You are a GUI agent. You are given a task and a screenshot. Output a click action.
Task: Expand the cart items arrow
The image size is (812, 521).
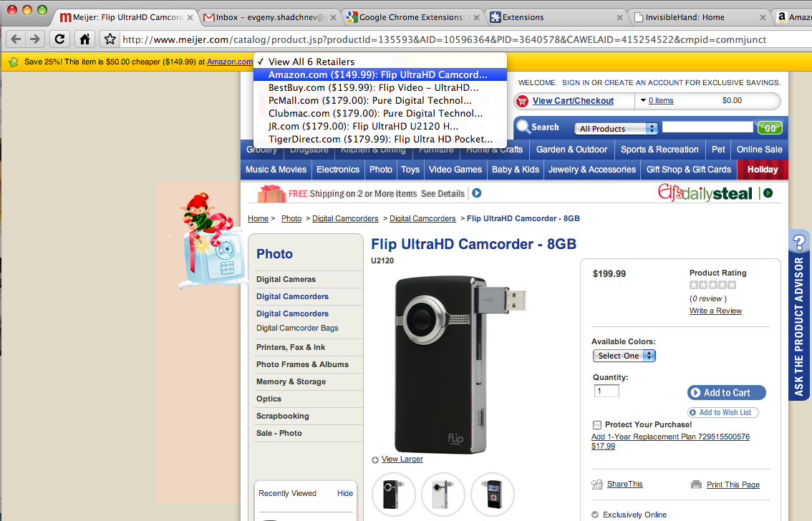643,100
